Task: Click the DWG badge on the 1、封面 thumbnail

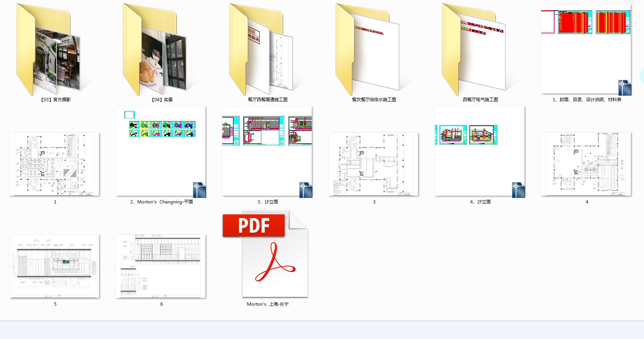Action: click(625, 88)
